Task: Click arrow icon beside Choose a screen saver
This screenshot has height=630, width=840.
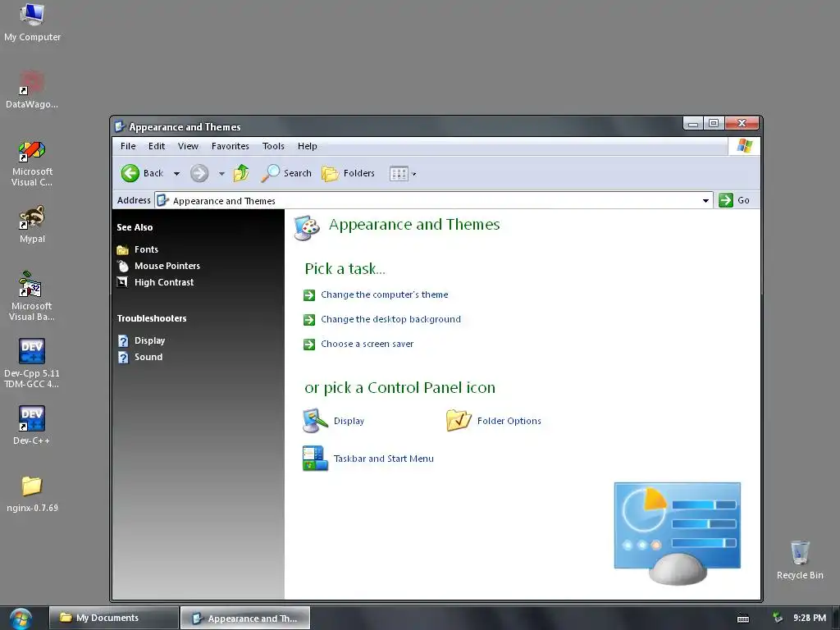Action: pos(309,344)
